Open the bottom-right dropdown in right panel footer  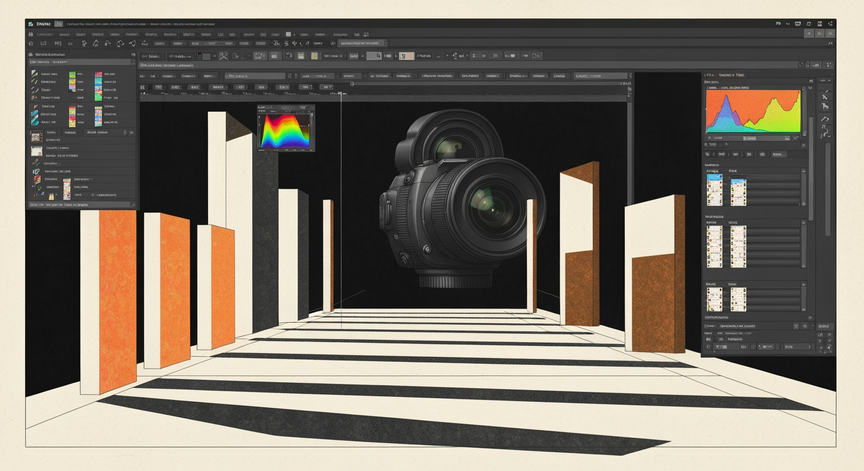click(x=796, y=347)
